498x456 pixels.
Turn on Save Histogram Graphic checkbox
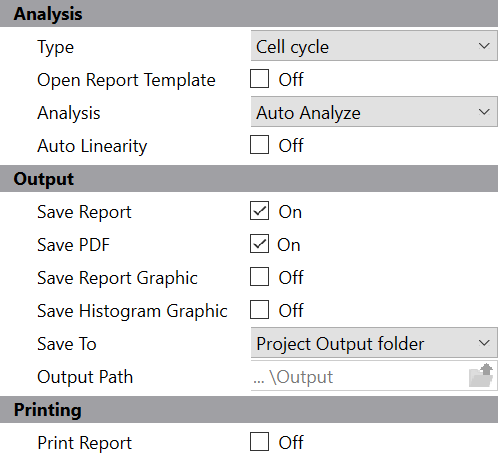pos(259,310)
